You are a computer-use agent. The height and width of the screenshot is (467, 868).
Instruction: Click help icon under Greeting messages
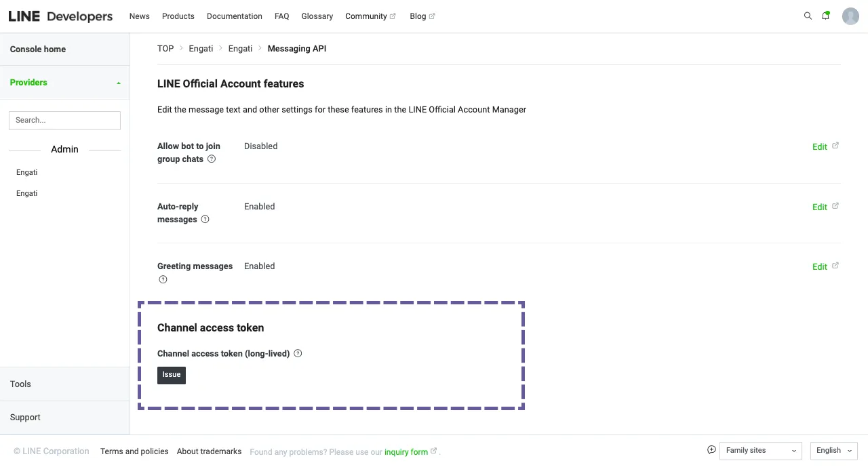163,279
